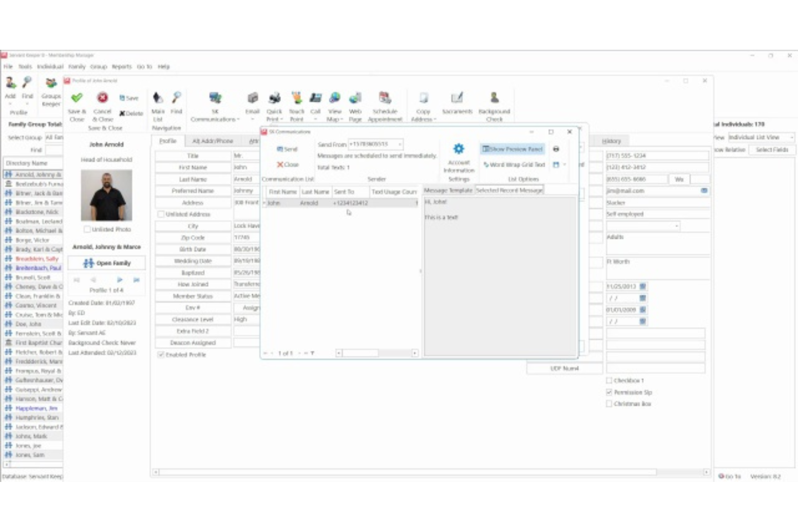Click the Select Fields button

[x=772, y=149]
